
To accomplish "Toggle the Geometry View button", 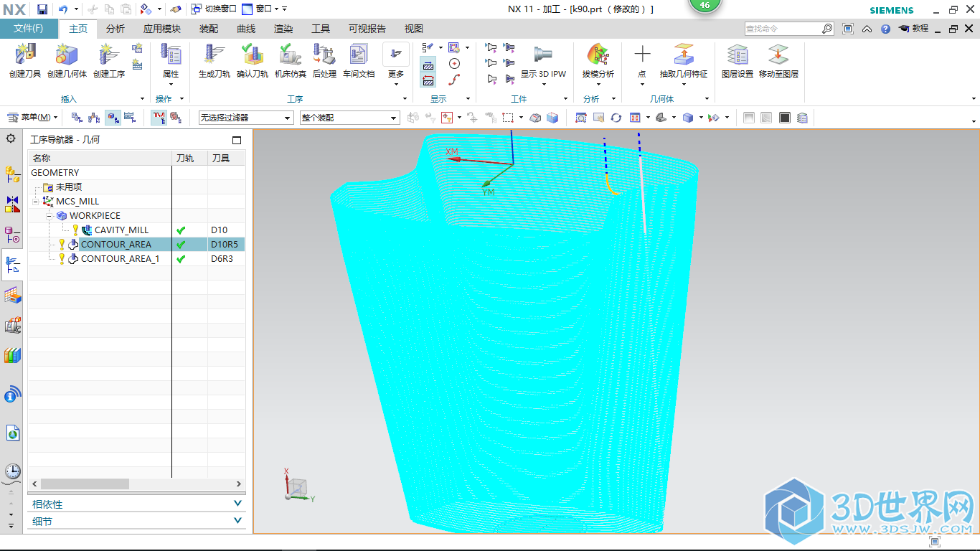I will click(x=113, y=118).
